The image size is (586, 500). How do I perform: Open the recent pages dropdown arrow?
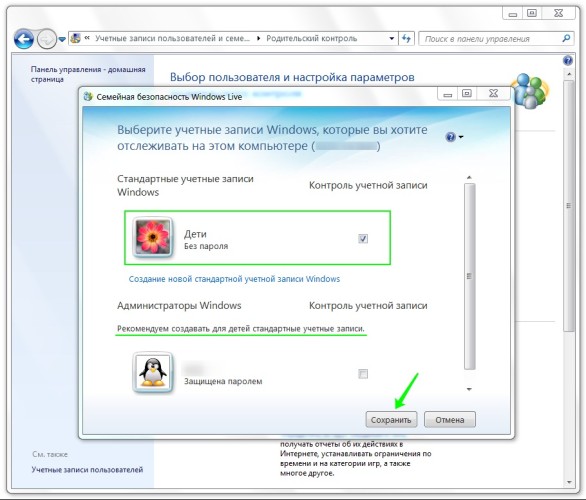(x=62, y=39)
